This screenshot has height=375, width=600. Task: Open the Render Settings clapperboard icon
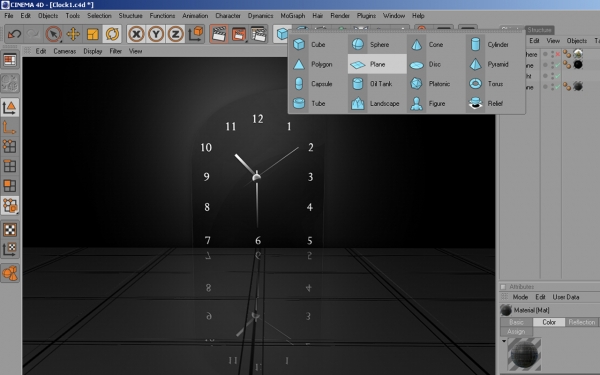(259, 34)
